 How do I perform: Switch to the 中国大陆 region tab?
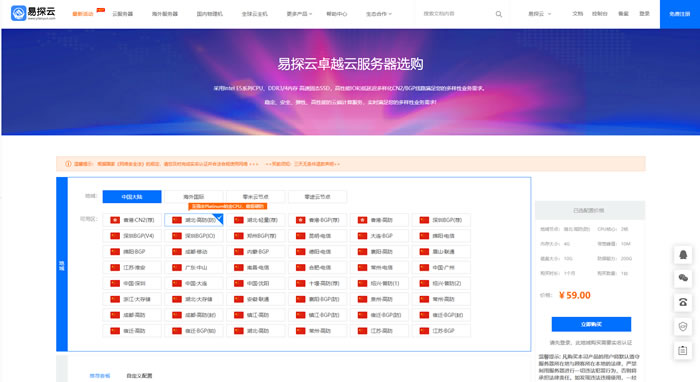pos(132,197)
